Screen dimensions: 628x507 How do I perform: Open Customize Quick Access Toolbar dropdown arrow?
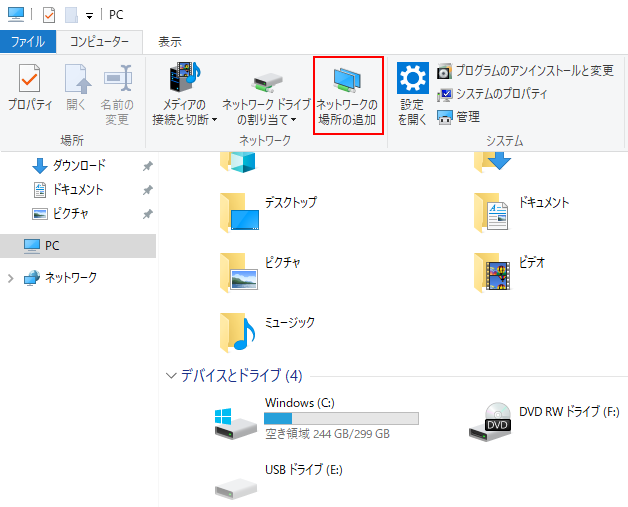(x=89, y=16)
